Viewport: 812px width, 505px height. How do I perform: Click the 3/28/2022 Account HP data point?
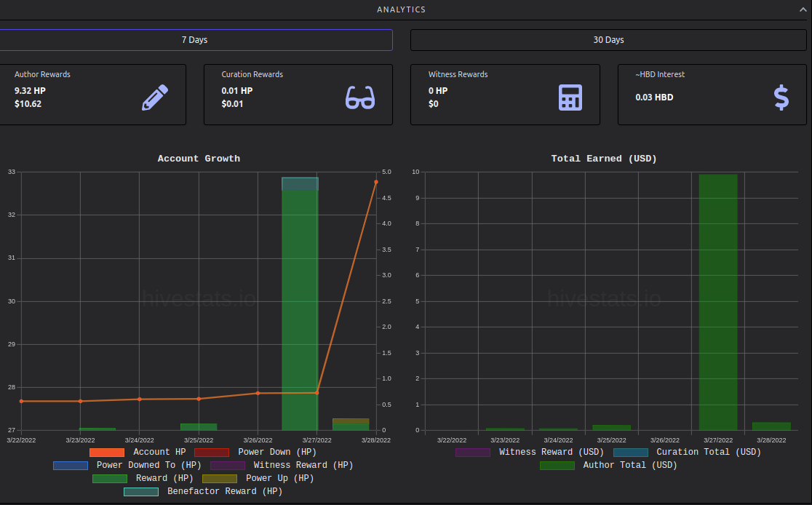point(376,183)
